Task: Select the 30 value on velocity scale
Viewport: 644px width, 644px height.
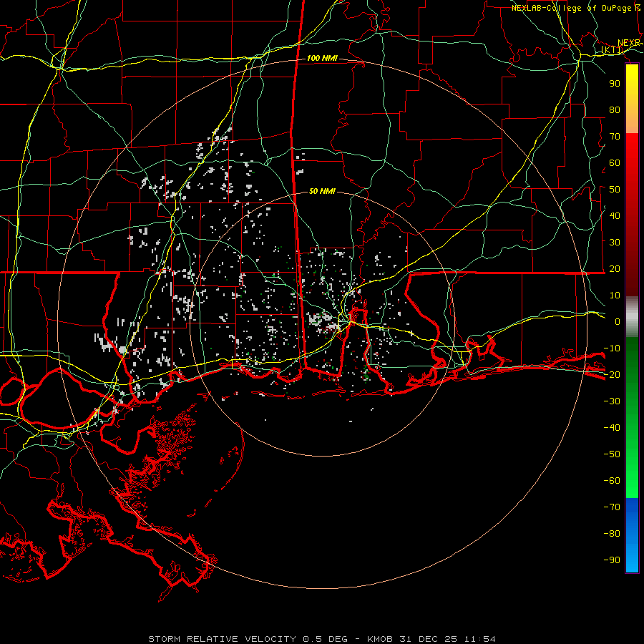Action: (615, 243)
